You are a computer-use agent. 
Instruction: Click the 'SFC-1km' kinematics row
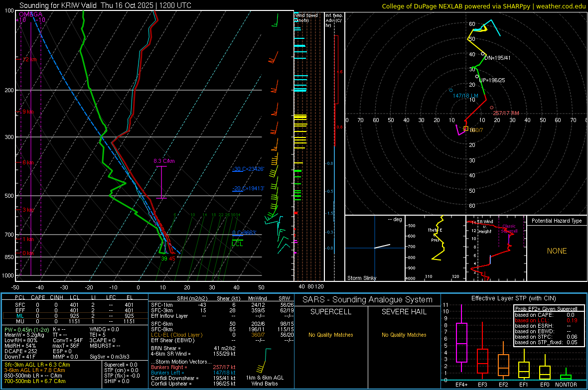pos(222,305)
